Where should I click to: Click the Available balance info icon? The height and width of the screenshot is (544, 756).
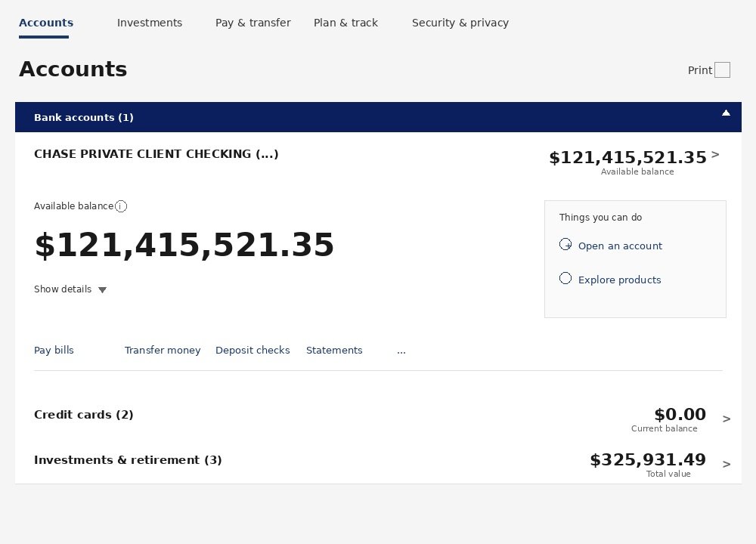tap(121, 206)
